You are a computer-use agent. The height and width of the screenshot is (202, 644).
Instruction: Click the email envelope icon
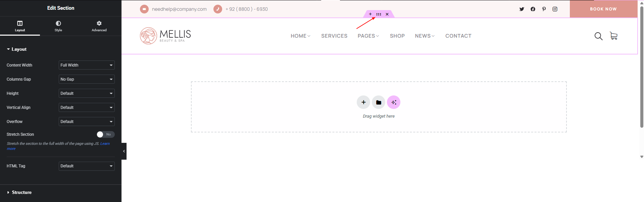(144, 9)
